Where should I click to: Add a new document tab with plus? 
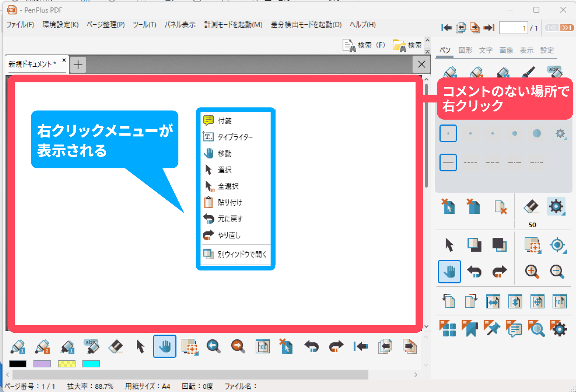[x=78, y=65]
